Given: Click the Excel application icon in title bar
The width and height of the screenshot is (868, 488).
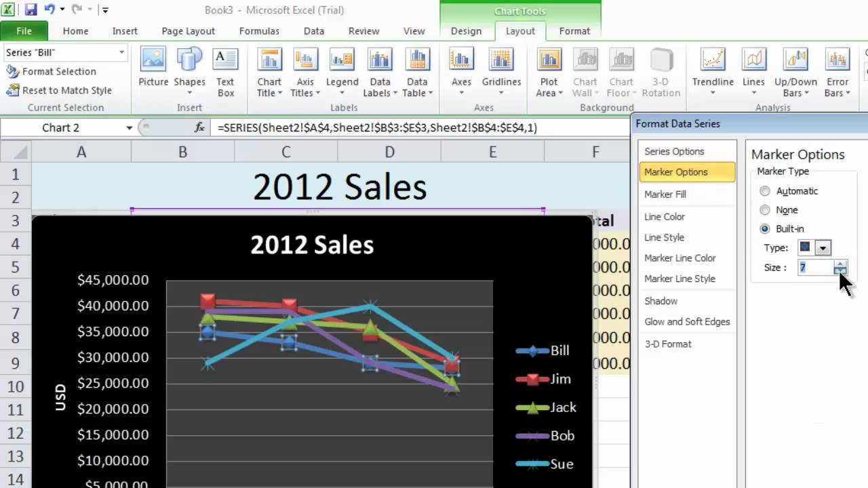Looking at the screenshot, I should tap(9, 10).
